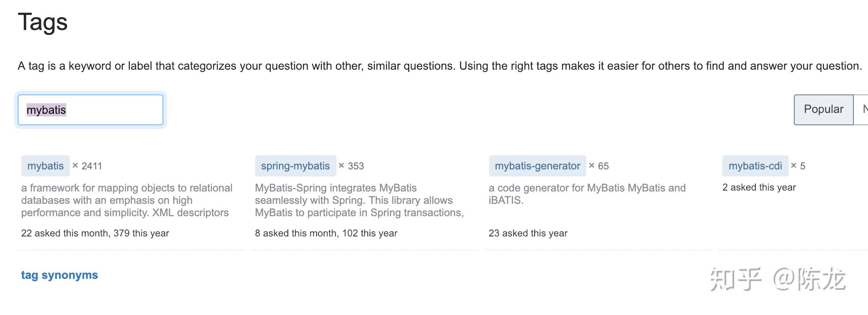
Task: Click '23 asked this year' under mybatis-generator
Action: (x=528, y=233)
